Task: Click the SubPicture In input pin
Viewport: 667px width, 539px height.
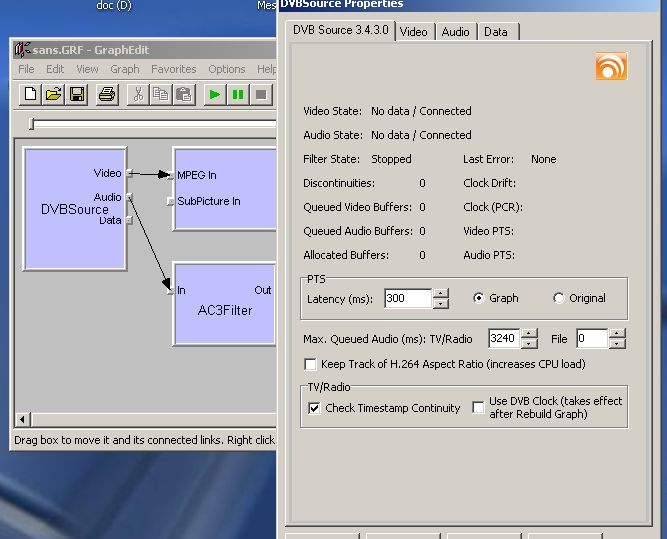Action: point(170,201)
